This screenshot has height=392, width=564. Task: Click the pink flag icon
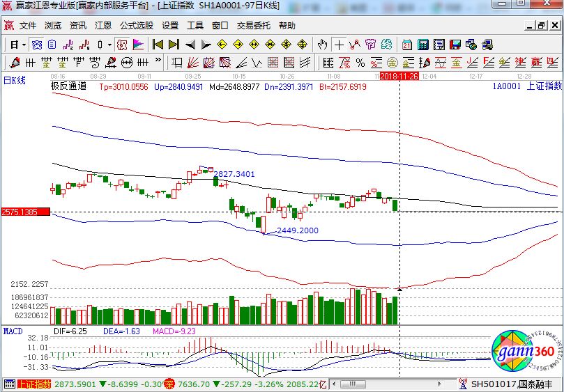(138, 45)
